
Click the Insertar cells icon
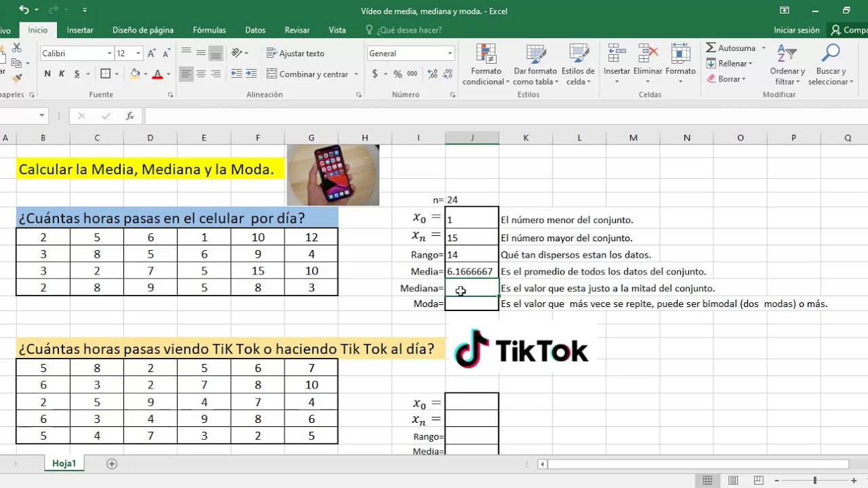tap(616, 54)
